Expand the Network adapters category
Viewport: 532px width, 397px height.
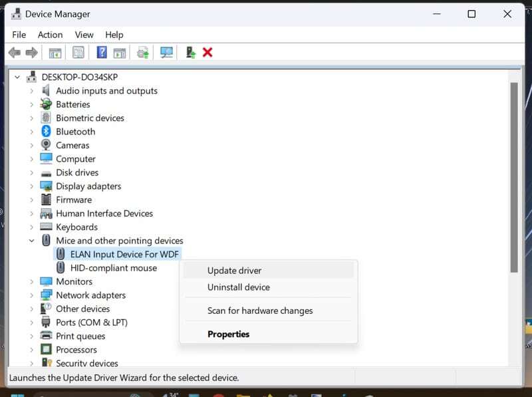(x=31, y=295)
